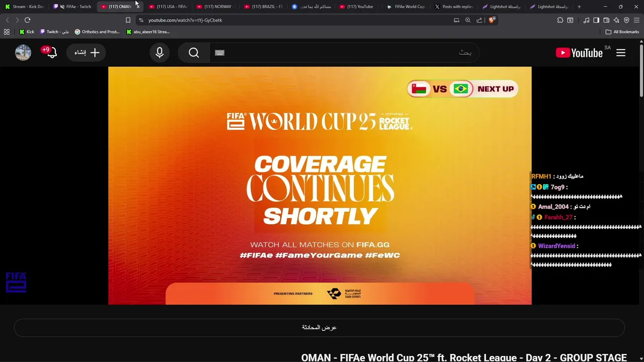Go back to the previous page
The height and width of the screenshot is (362, 644).
point(7,20)
